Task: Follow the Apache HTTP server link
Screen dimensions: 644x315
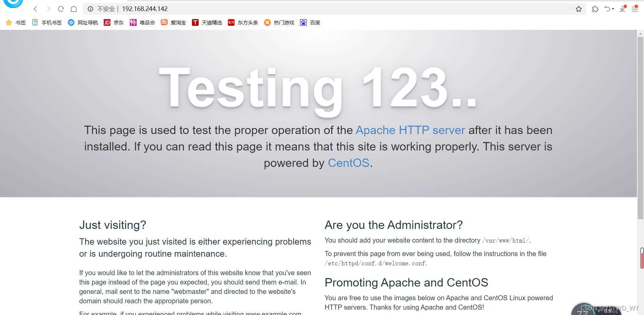Action: click(x=410, y=130)
